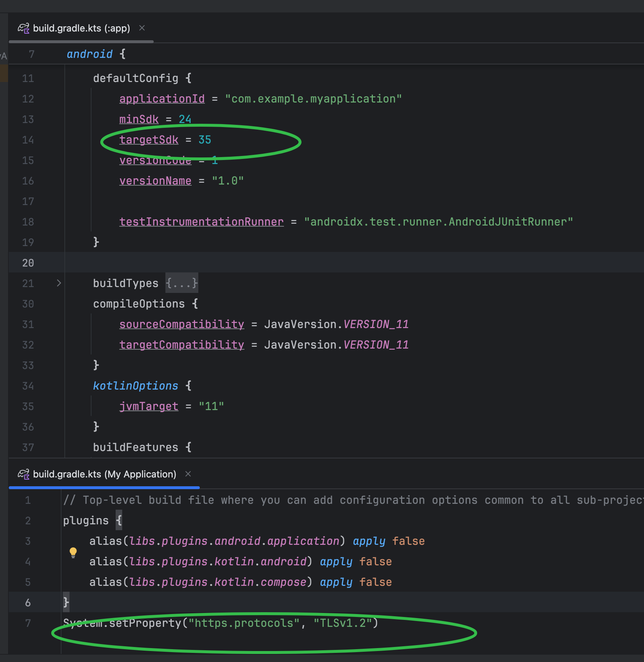Image resolution: width=644 pixels, height=662 pixels.
Task: Click jvmTarget inside kotlinOptions block
Action: click(x=149, y=406)
